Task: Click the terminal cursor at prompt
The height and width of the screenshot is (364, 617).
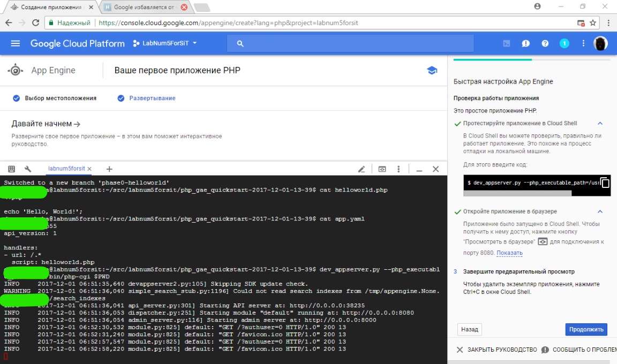Action: pos(5,356)
